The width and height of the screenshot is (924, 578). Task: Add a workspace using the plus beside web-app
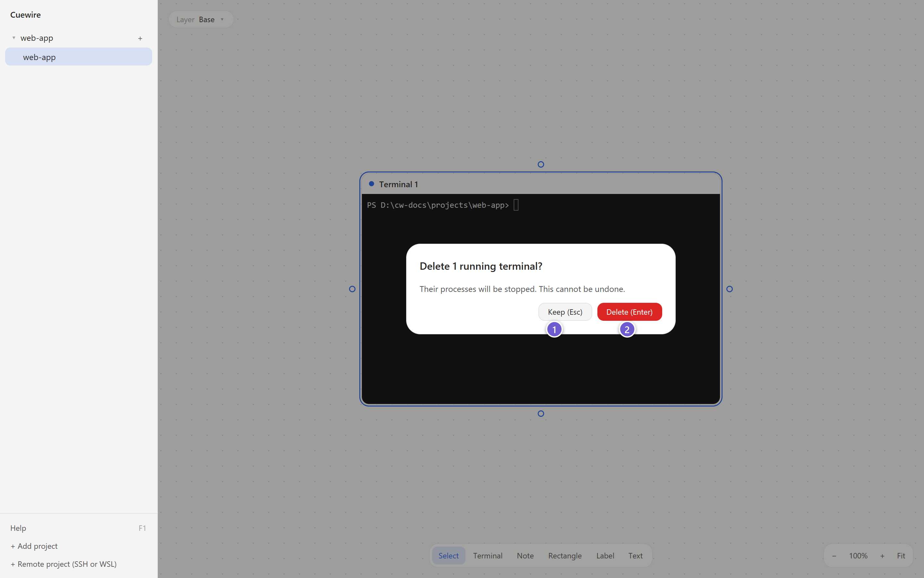coord(140,38)
